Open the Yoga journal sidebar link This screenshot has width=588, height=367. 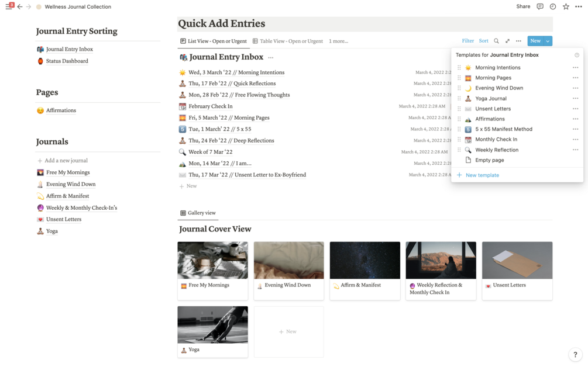[x=47, y=231]
